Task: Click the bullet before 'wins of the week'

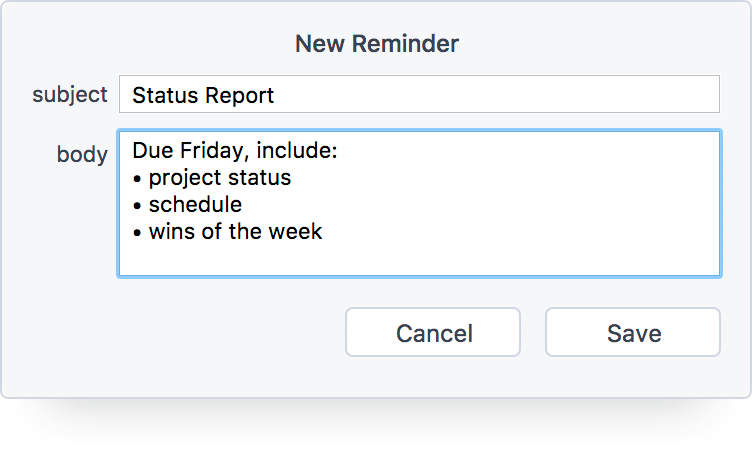Action: [137, 233]
